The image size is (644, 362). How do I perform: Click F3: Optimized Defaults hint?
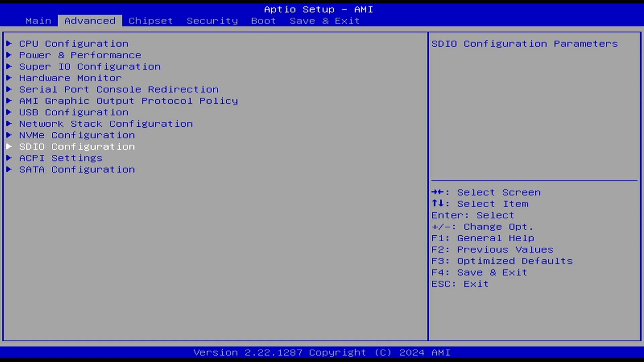(x=502, y=261)
